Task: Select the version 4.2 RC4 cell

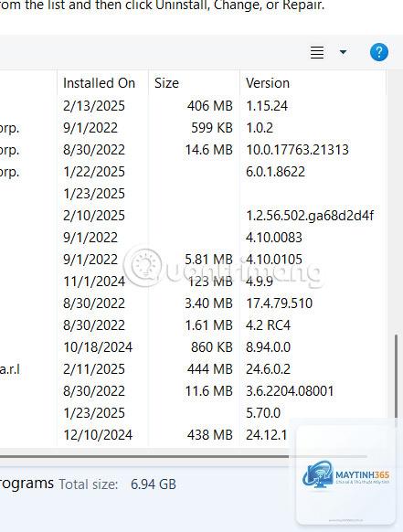Action: coord(268,325)
